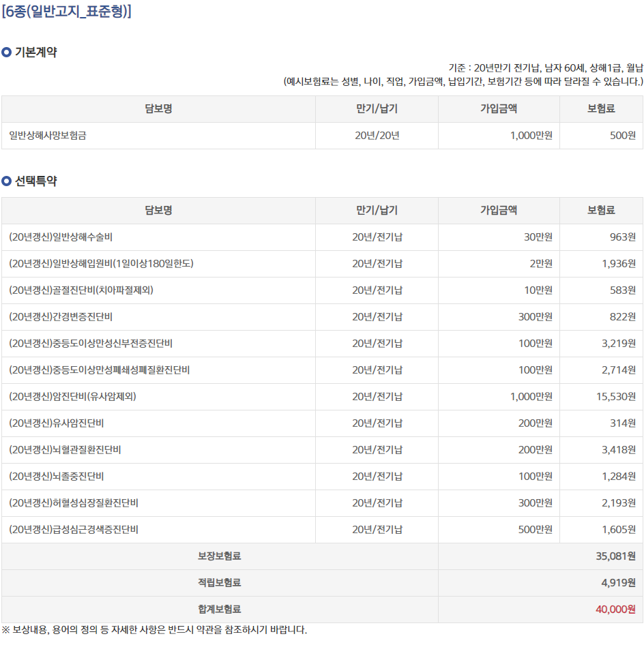This screenshot has width=644, height=645.
Task: Click the 2만원 coverage amount
Action: pos(541,263)
